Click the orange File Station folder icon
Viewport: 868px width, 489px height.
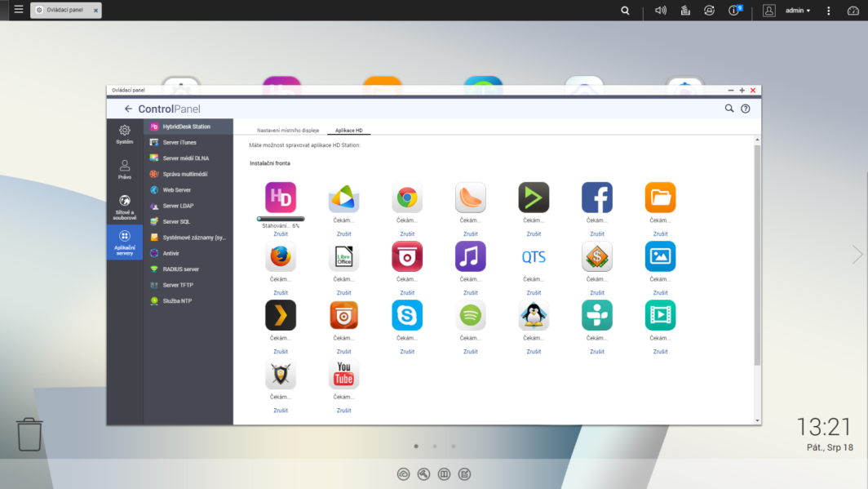coord(661,197)
